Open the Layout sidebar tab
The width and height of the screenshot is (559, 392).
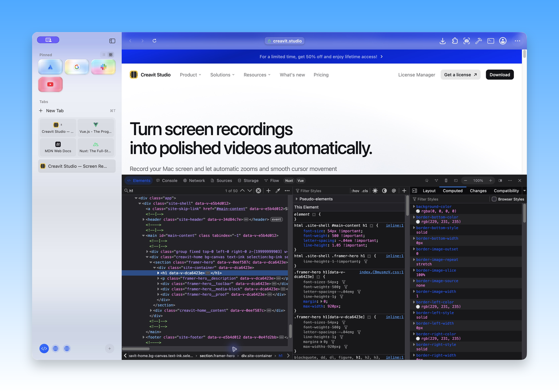[x=429, y=191]
